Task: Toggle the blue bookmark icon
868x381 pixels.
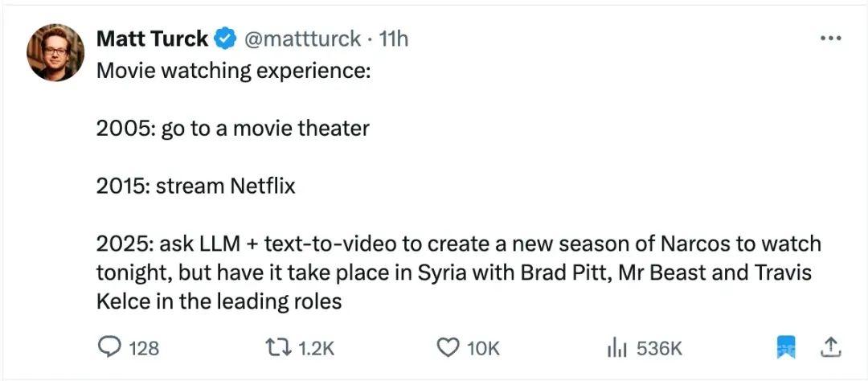Action: (x=785, y=347)
